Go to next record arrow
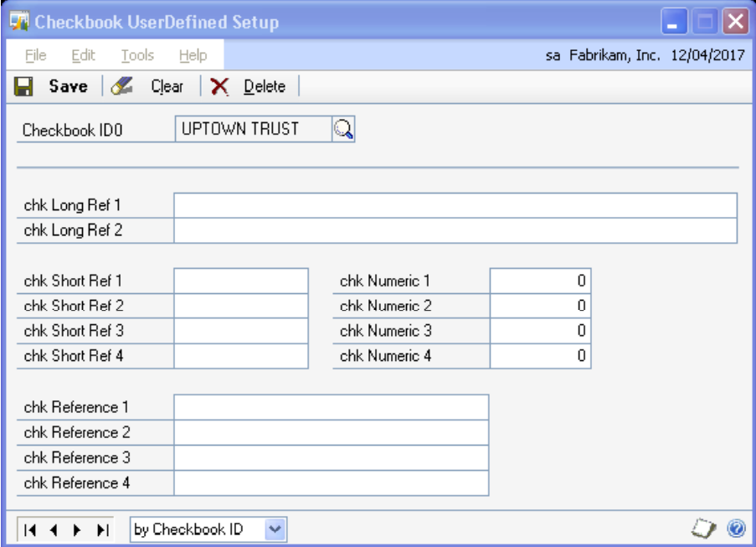756x547 pixels. (77, 529)
